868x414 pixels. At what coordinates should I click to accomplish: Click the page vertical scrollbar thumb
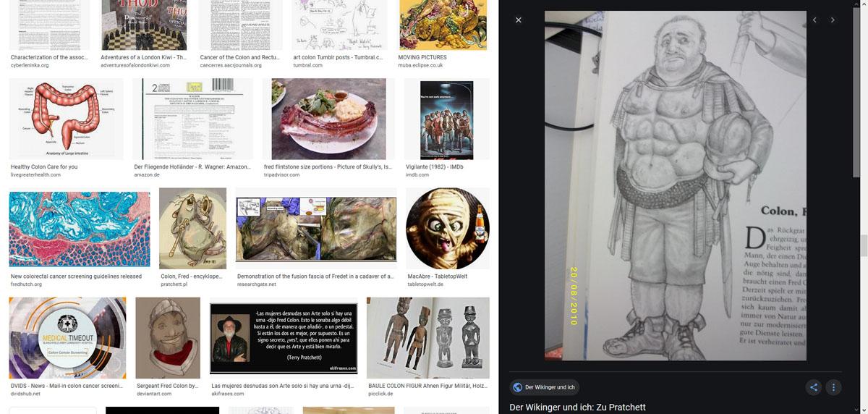tap(863, 246)
